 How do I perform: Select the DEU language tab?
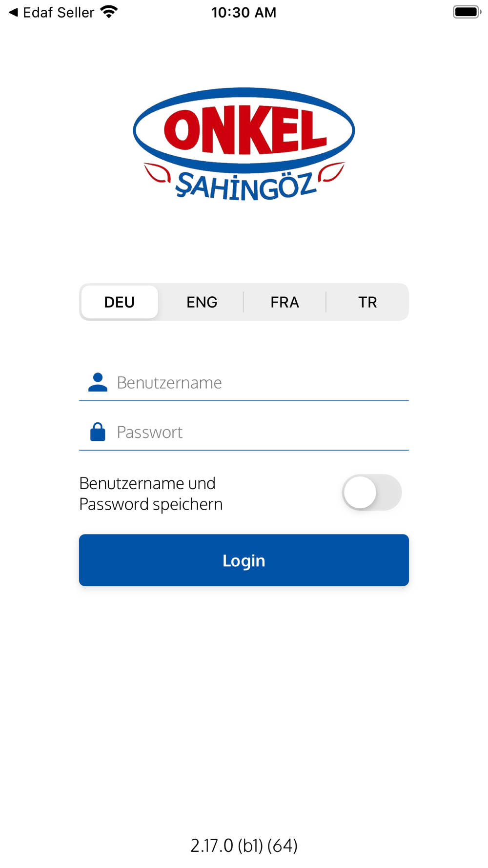pyautogui.click(x=120, y=302)
